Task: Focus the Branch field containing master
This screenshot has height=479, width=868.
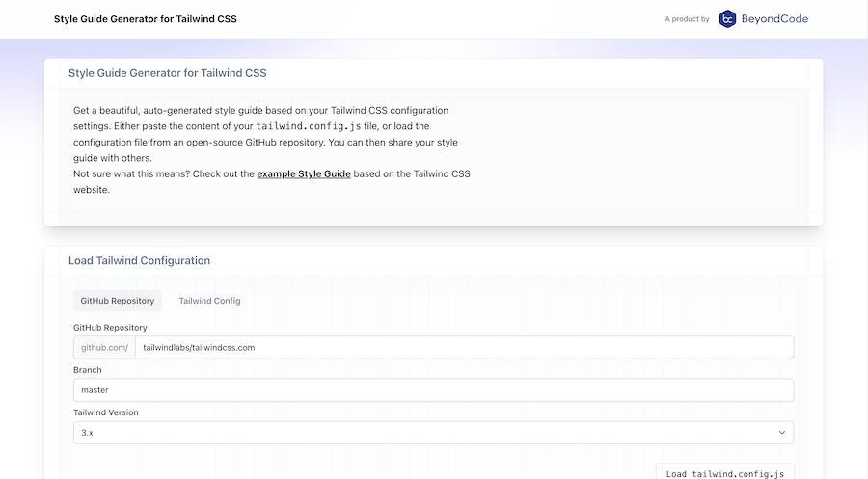Action: [x=433, y=390]
